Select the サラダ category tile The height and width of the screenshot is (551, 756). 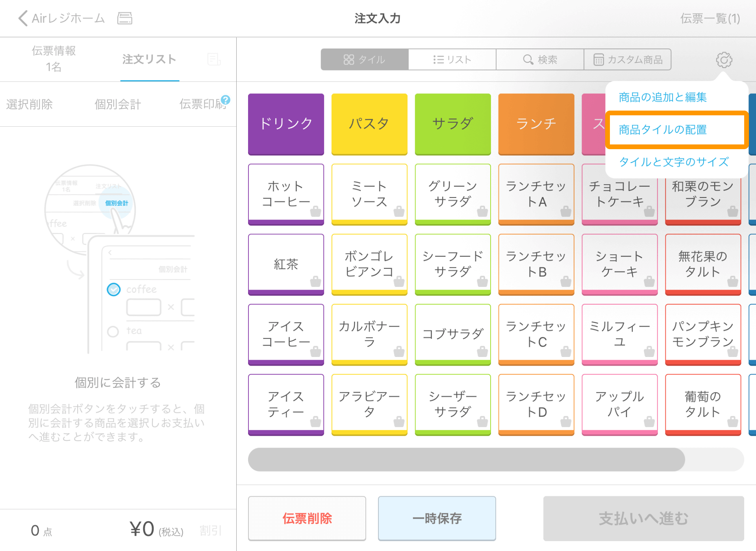[x=453, y=124]
